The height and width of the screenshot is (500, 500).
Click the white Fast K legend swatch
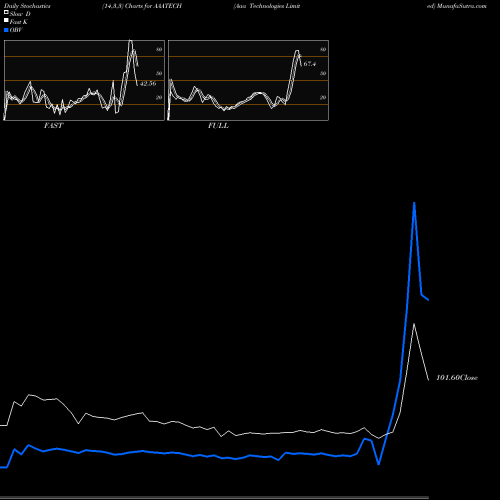[x=6, y=21]
